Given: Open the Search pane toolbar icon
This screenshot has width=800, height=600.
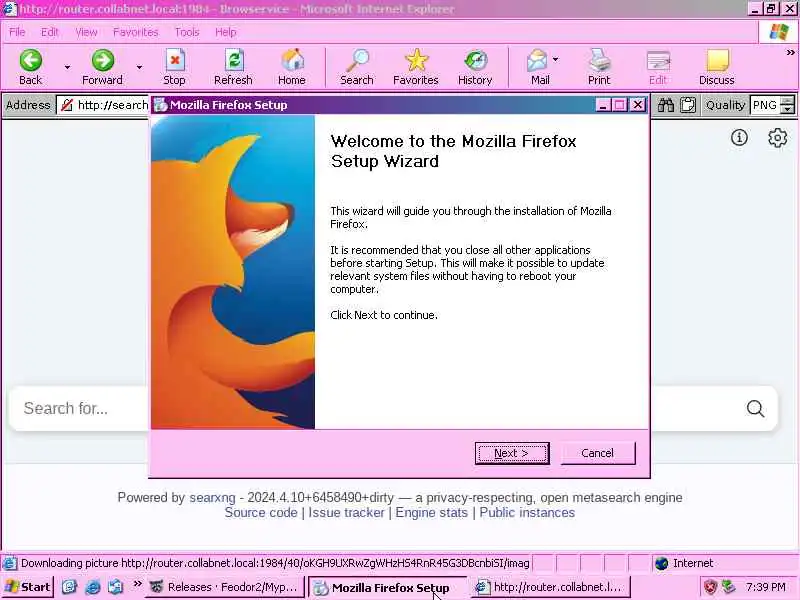Looking at the screenshot, I should tap(357, 61).
